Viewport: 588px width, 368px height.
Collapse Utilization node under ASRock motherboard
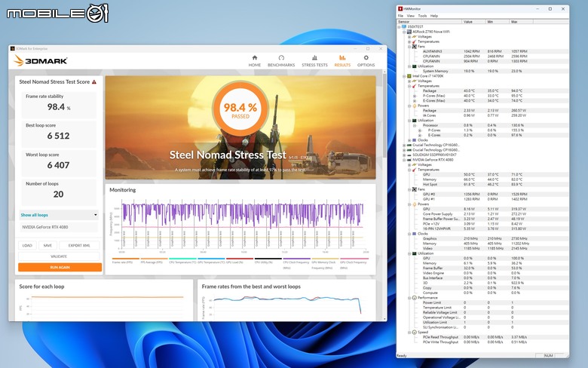click(409, 66)
